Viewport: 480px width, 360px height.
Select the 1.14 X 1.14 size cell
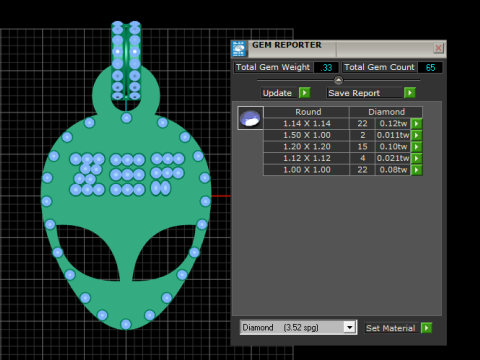[307, 124]
